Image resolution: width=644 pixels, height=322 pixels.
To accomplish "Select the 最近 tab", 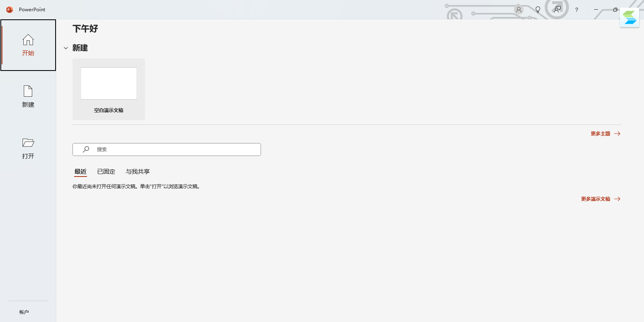I will coord(81,172).
